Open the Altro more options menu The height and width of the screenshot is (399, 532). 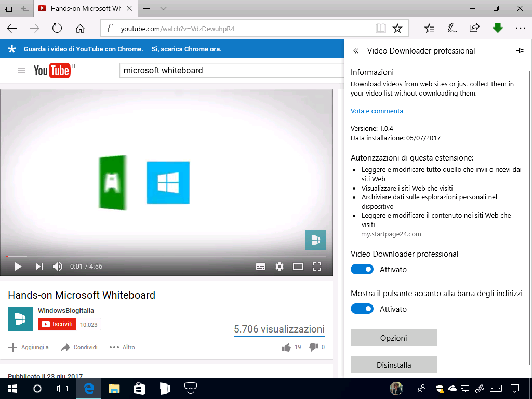click(122, 347)
